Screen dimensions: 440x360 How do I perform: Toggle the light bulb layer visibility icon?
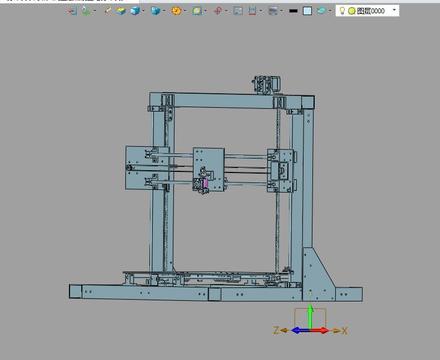pyautogui.click(x=342, y=11)
